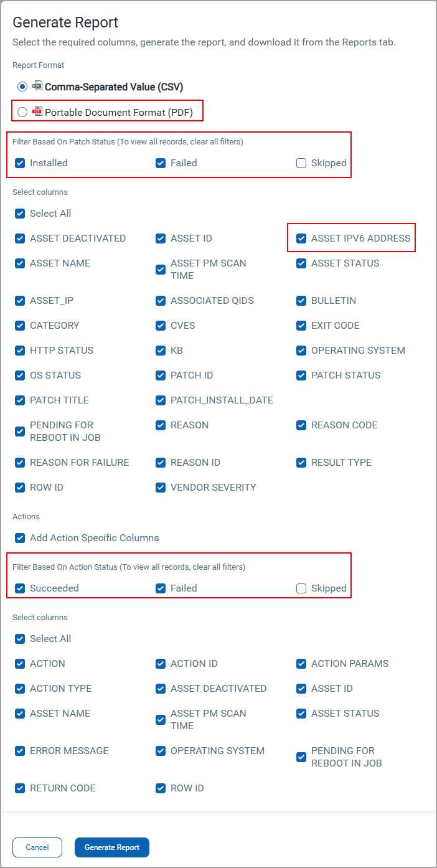Uncheck the OPERATING SYSTEM column
This screenshot has height=868, width=437.
301,350
